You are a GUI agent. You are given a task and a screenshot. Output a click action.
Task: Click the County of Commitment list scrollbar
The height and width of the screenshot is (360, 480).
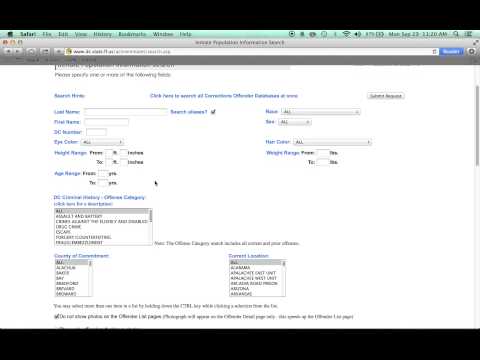click(x=90, y=278)
